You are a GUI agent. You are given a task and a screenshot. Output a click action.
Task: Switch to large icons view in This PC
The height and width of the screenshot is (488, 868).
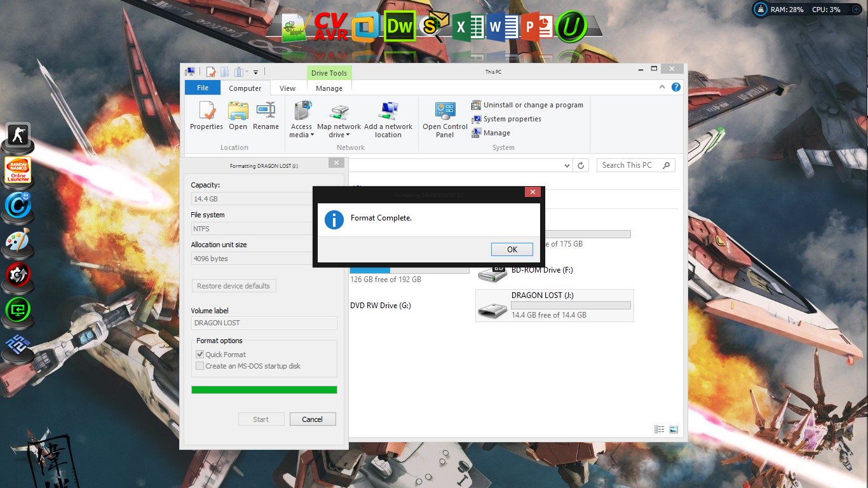coord(674,430)
